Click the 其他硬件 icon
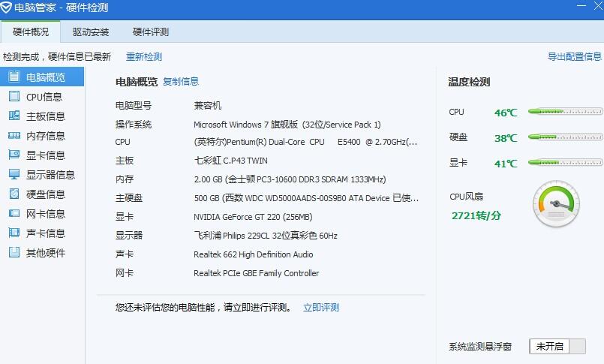Image resolution: width=604 pixels, height=364 pixels. pos(14,252)
